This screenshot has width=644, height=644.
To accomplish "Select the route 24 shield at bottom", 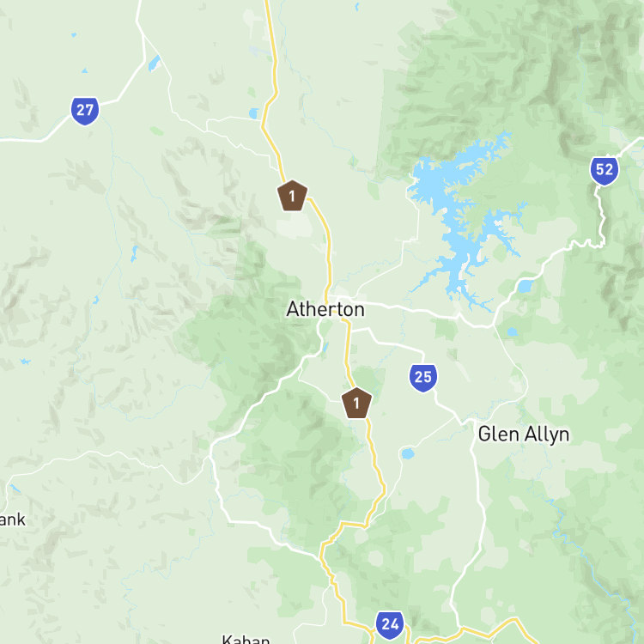I will click(x=390, y=625).
